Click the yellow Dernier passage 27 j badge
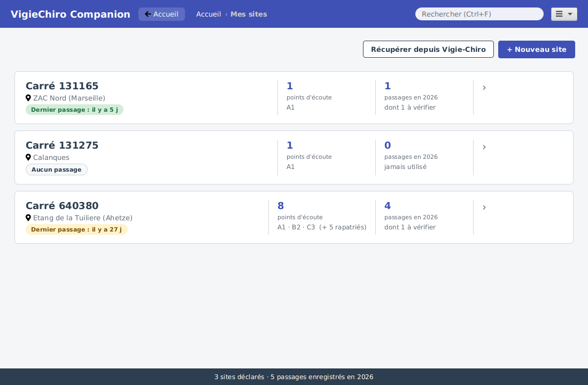588x385 pixels. 76,229
